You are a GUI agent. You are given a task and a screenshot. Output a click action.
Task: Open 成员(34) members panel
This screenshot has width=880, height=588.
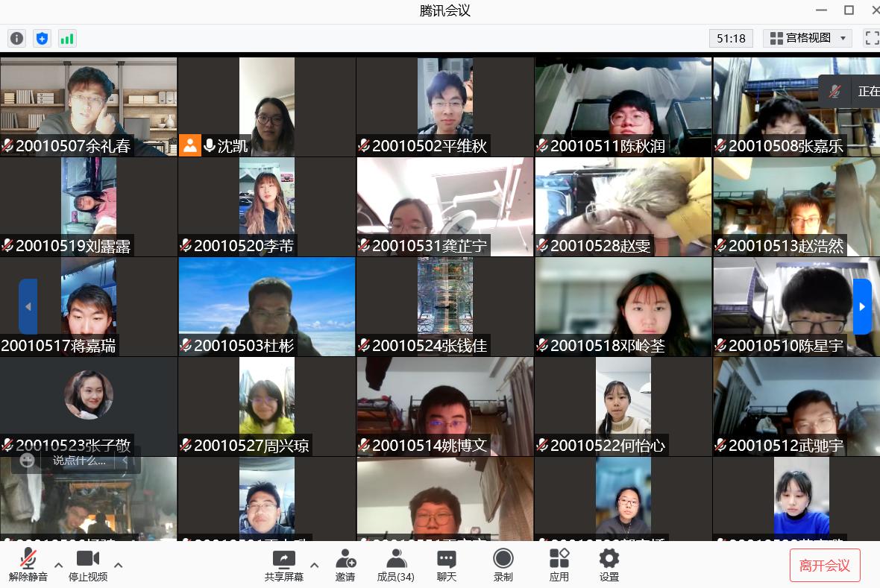(x=395, y=565)
